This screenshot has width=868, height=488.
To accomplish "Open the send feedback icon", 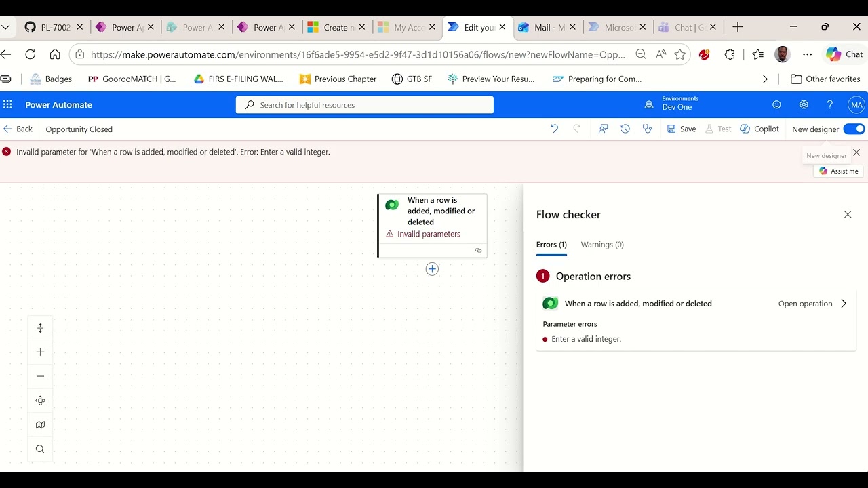I will pyautogui.click(x=603, y=129).
